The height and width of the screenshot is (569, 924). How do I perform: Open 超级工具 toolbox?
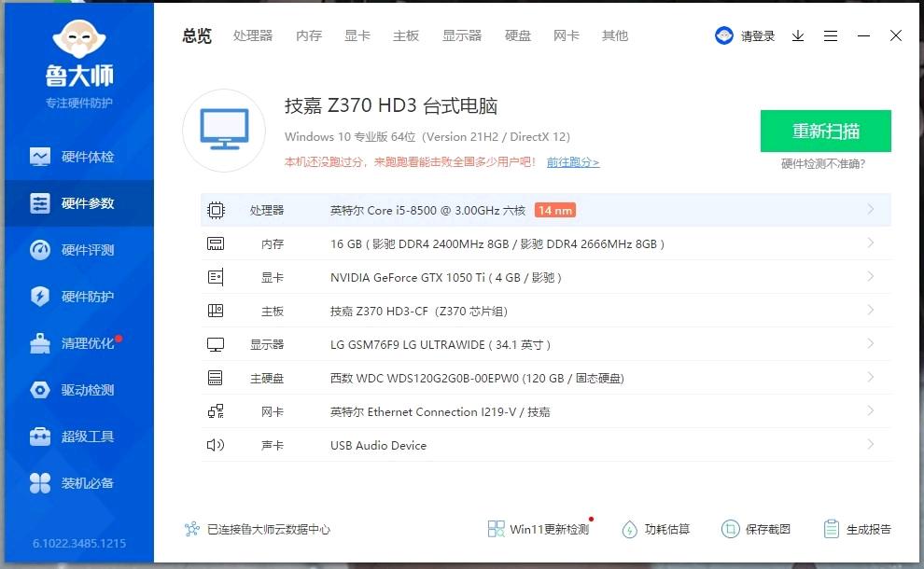(x=79, y=437)
